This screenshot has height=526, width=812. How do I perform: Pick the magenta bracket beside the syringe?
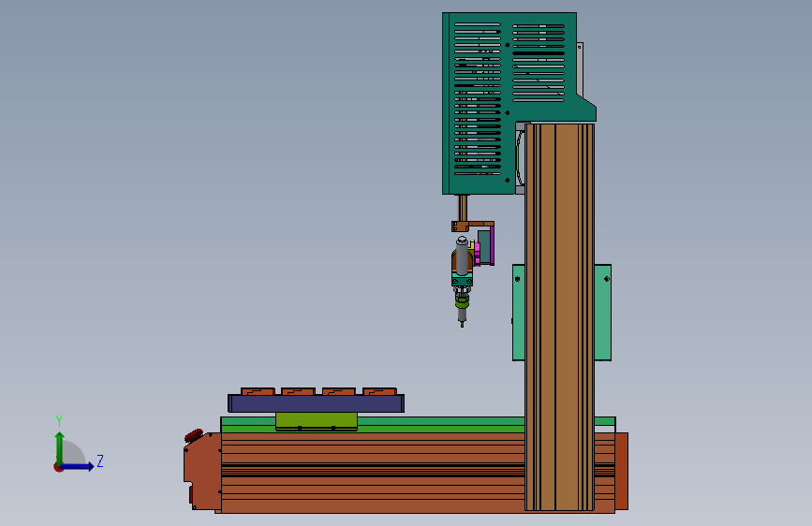(x=477, y=254)
